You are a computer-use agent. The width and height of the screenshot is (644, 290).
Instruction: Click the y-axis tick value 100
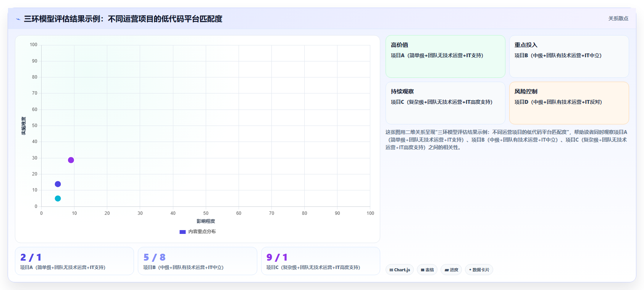(x=34, y=45)
